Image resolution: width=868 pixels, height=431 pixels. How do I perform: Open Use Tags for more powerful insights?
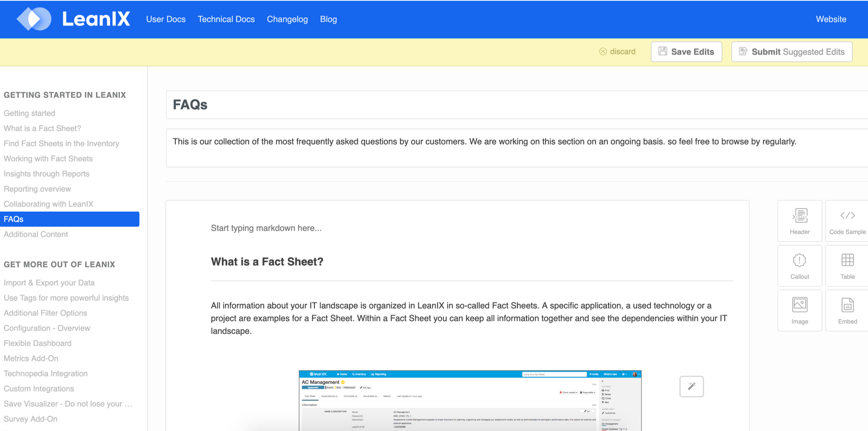click(66, 298)
